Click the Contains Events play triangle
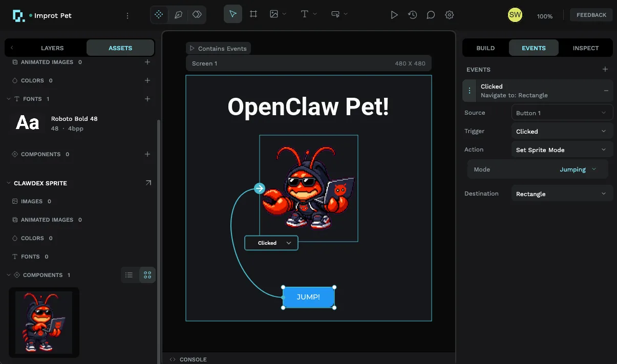617x364 pixels. click(192, 48)
